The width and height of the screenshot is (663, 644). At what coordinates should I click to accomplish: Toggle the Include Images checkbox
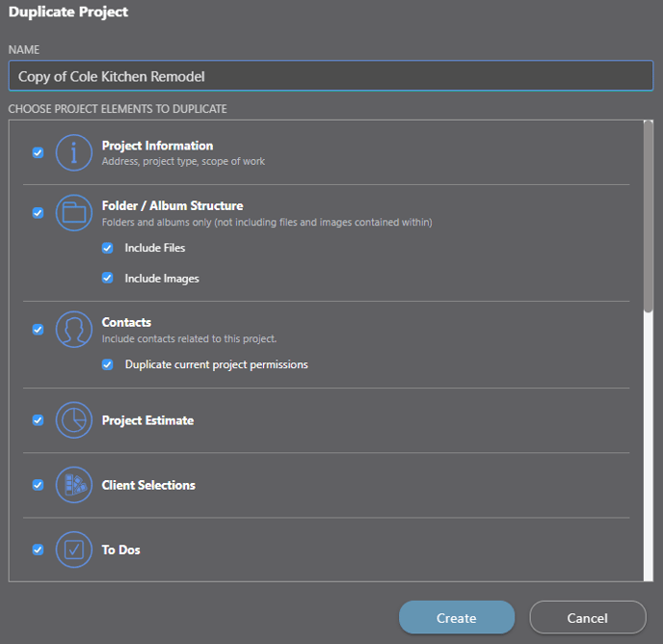(107, 278)
